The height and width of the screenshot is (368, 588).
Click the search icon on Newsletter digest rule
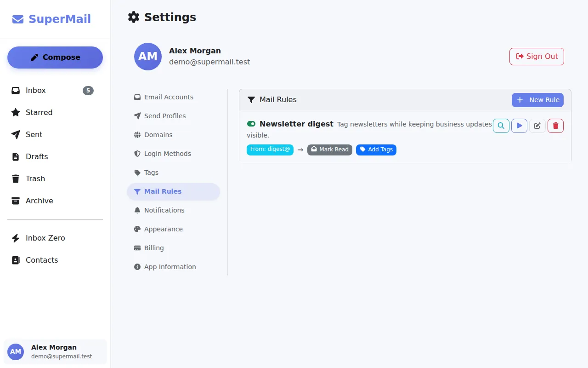tap(501, 126)
